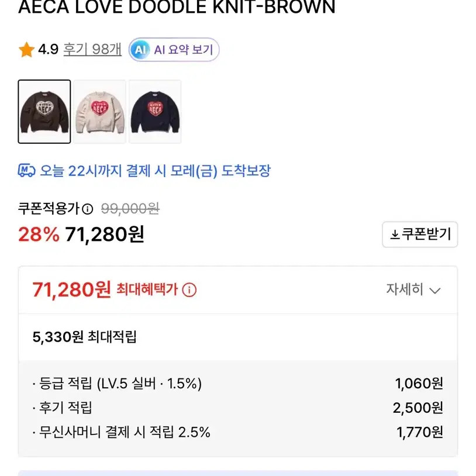Click the orange star rating icon
This screenshot has width=476, height=476.
[x=26, y=50]
